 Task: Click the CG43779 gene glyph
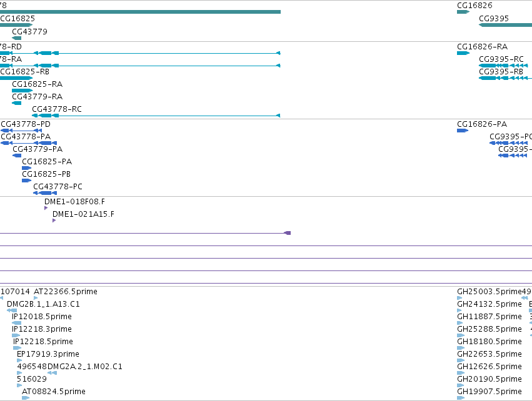tap(17, 38)
